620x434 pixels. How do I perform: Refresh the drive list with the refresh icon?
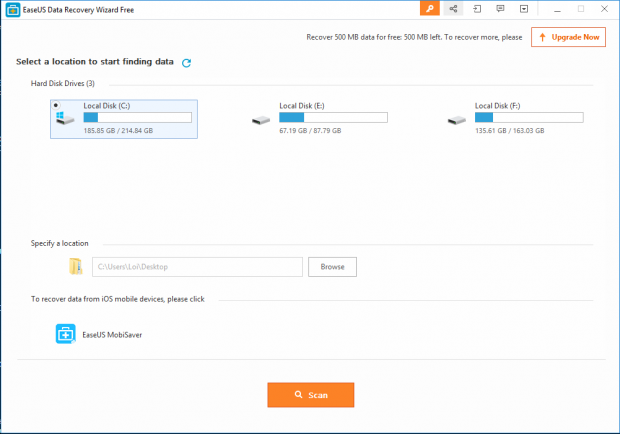[x=186, y=63]
